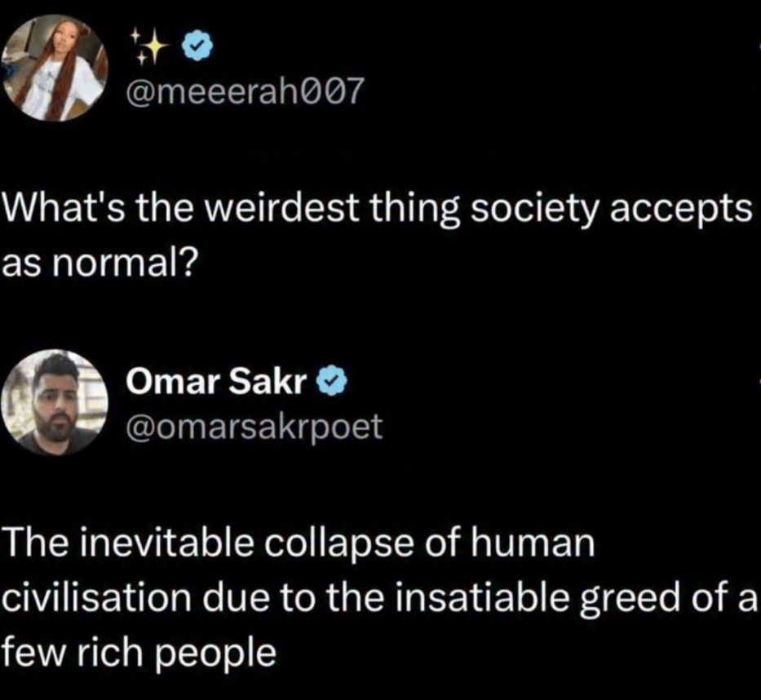Click the Omar Sakr display name
761x700 pixels.
(215, 380)
